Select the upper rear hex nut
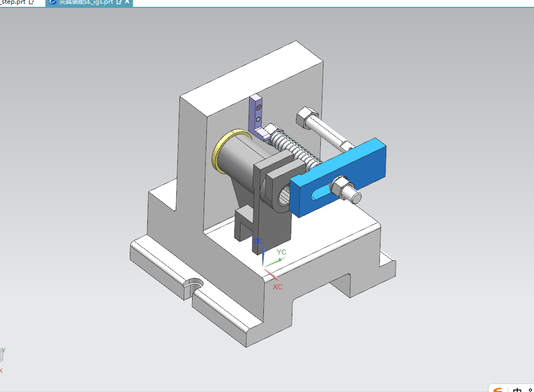The width and height of the screenshot is (534, 392). (307, 117)
